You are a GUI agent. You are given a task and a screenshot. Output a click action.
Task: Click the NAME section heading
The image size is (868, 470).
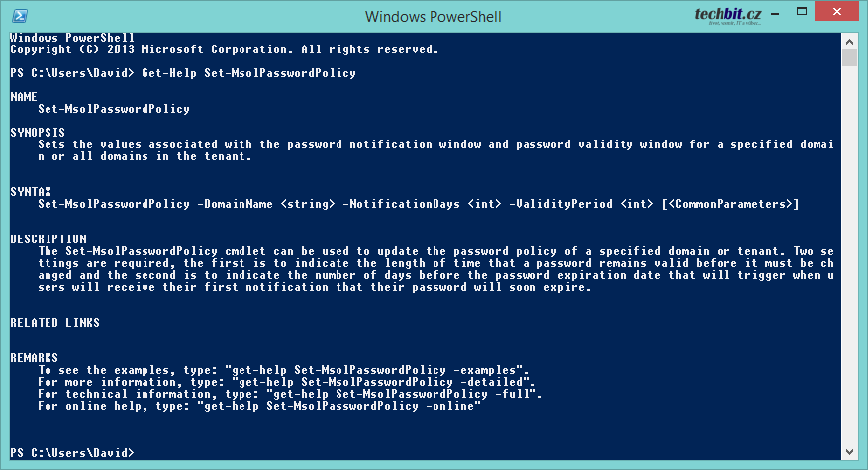23,97
